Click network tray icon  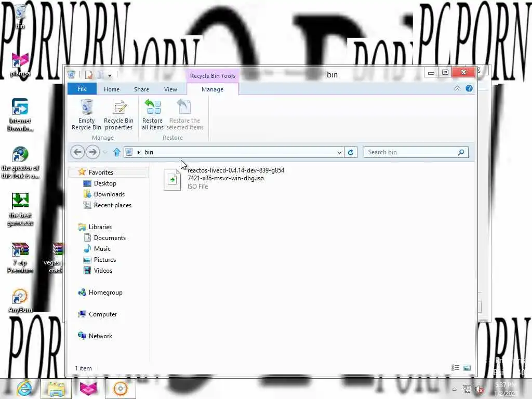tap(467, 390)
